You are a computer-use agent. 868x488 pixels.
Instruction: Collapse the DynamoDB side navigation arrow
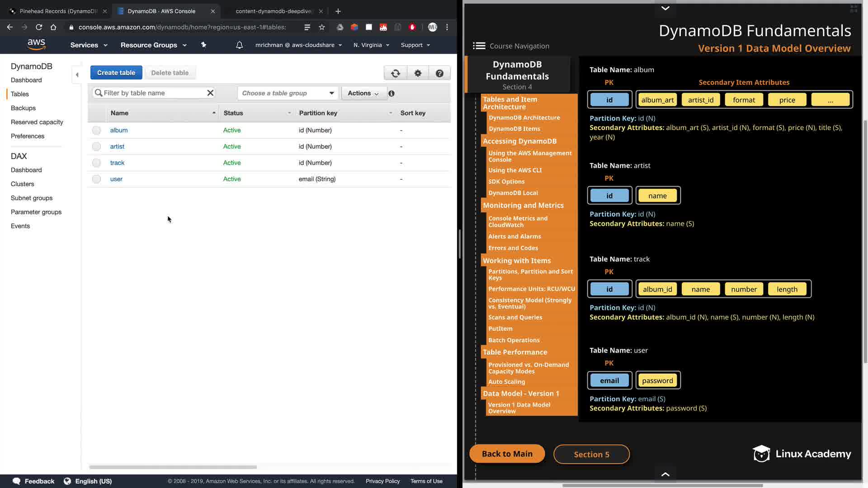(x=77, y=75)
